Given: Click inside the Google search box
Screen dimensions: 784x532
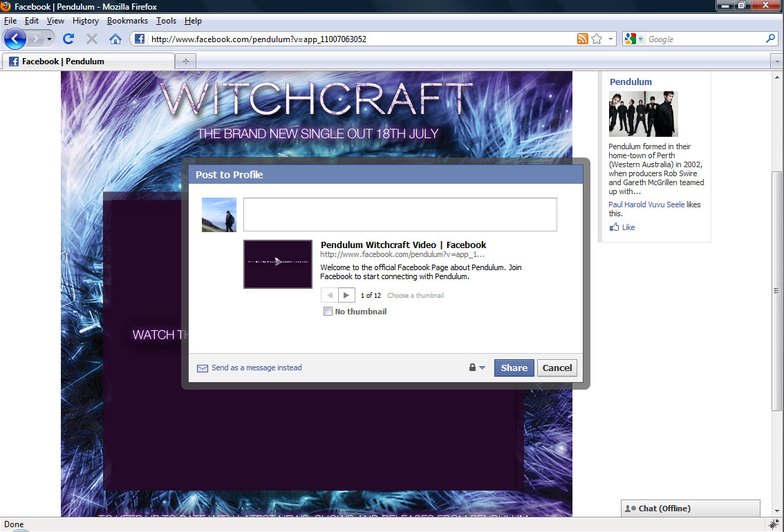Looking at the screenshot, I should pyautogui.click(x=705, y=39).
